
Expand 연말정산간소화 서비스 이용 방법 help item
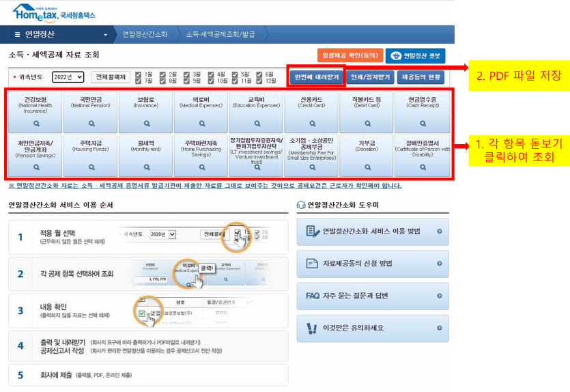coord(373,232)
